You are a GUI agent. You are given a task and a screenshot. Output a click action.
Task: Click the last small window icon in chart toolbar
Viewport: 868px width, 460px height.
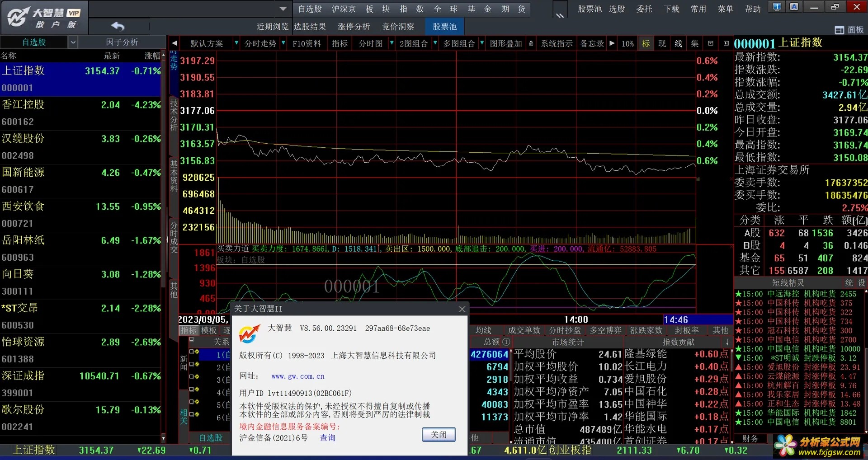point(726,43)
